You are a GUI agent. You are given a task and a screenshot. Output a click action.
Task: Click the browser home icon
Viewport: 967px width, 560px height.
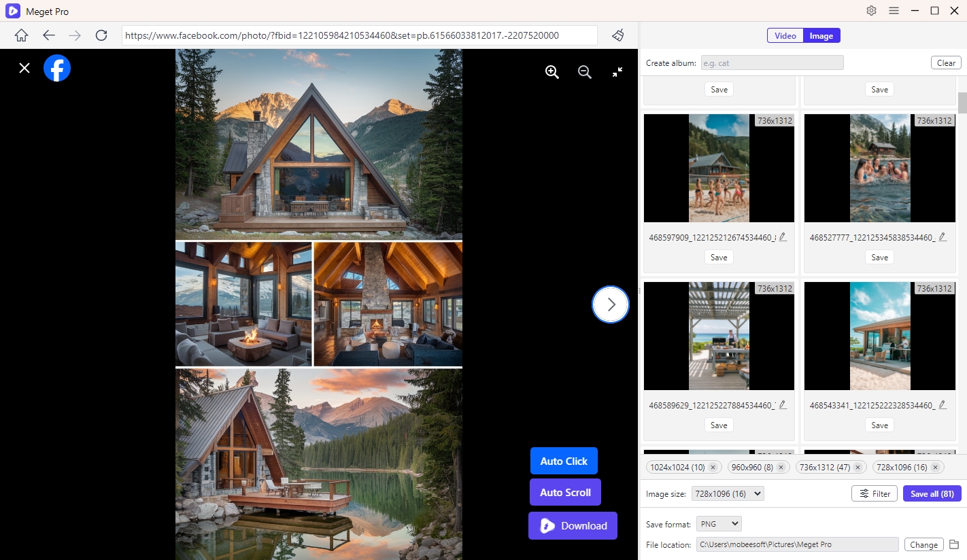(22, 35)
